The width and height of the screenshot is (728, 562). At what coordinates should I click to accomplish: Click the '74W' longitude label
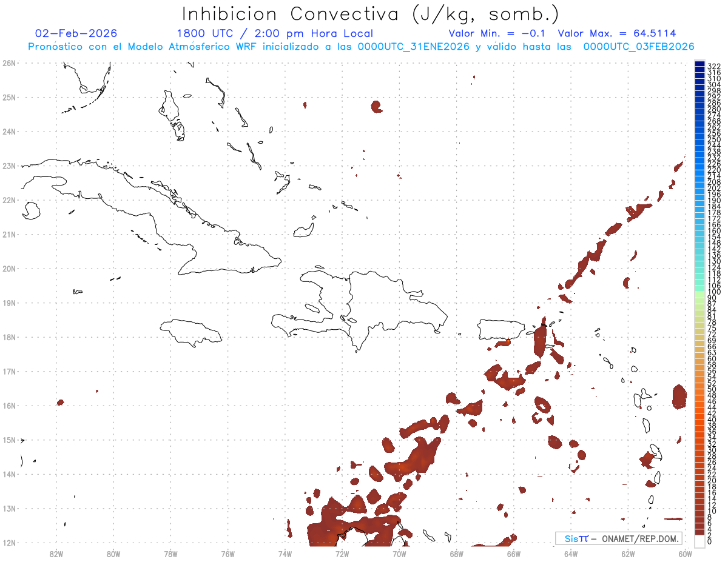(x=285, y=554)
